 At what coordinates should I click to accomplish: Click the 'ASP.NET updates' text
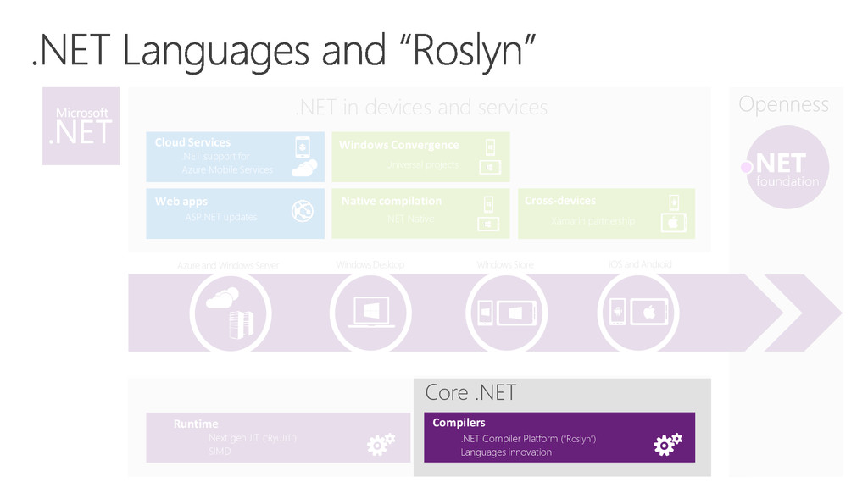tap(221, 217)
